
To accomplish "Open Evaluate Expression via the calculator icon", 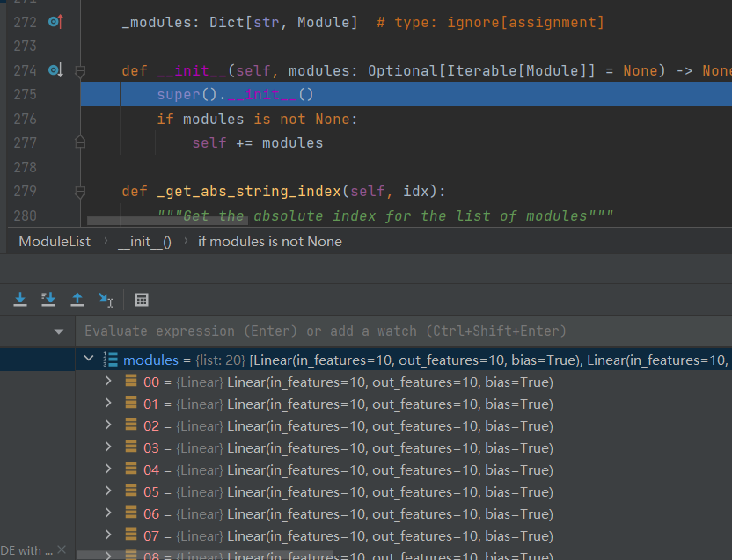I will [142, 300].
